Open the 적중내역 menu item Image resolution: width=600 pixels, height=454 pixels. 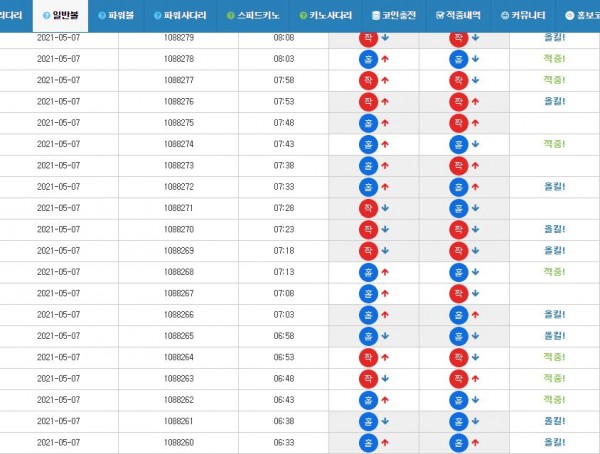point(458,16)
